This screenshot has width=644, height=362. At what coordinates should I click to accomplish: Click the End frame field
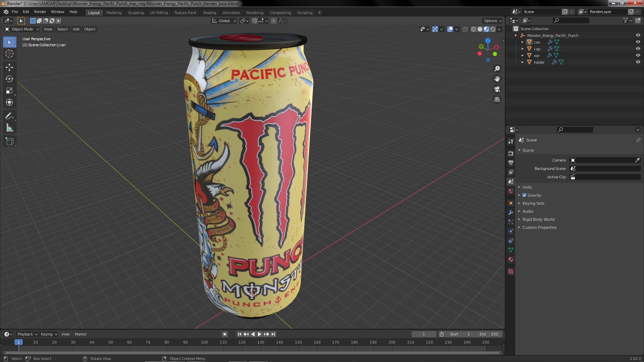[489, 334]
